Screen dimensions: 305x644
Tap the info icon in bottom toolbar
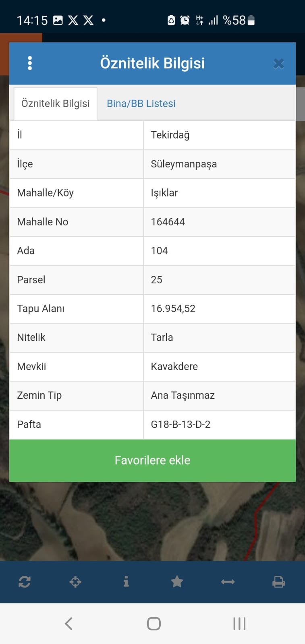[x=126, y=582]
